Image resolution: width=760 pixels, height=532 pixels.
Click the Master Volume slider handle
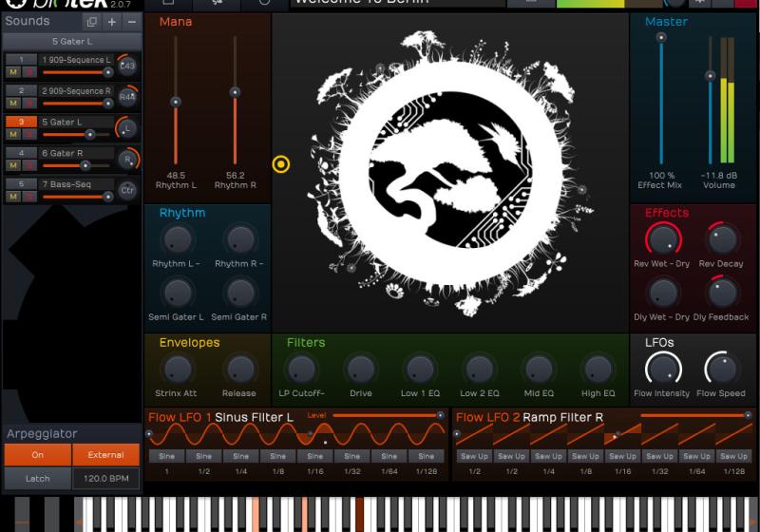pos(710,76)
